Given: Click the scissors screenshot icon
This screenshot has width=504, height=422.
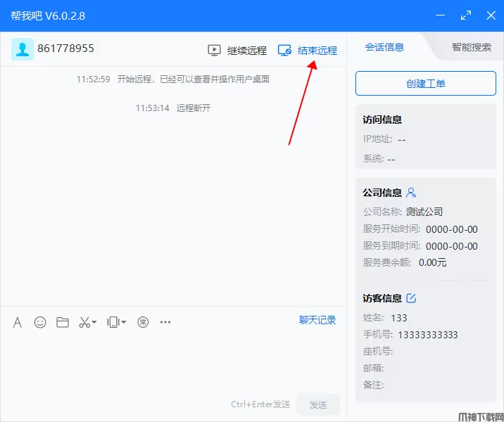Looking at the screenshot, I should click(84, 322).
